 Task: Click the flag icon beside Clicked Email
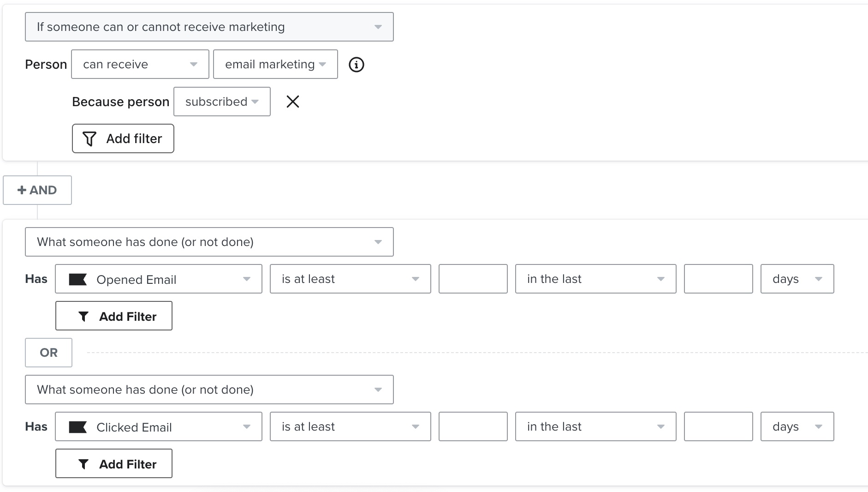point(77,427)
